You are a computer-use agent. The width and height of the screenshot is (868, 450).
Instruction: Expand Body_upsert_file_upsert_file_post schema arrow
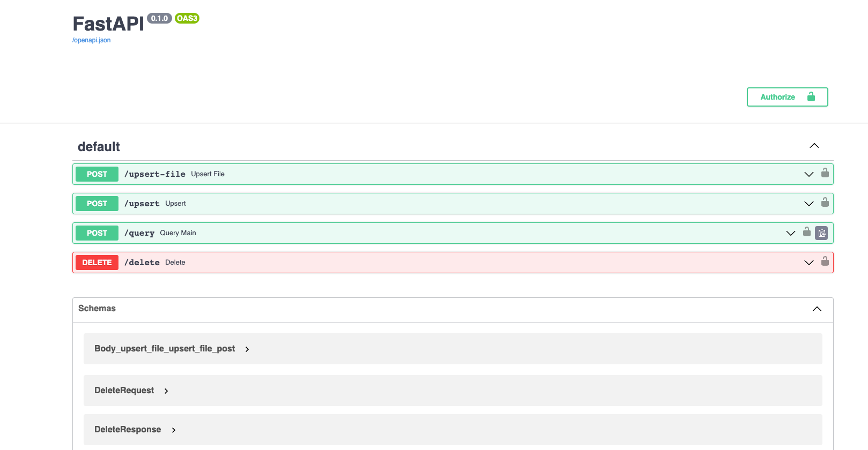pos(247,349)
